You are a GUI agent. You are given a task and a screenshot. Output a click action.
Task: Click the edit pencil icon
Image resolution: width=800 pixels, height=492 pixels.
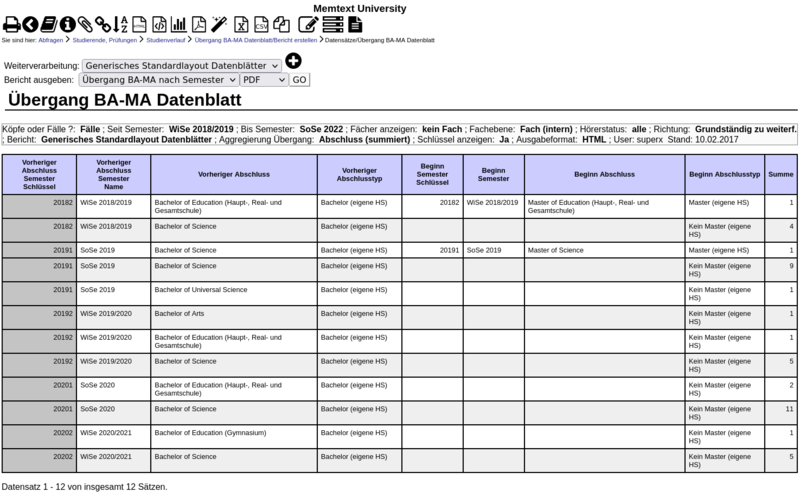(x=308, y=24)
